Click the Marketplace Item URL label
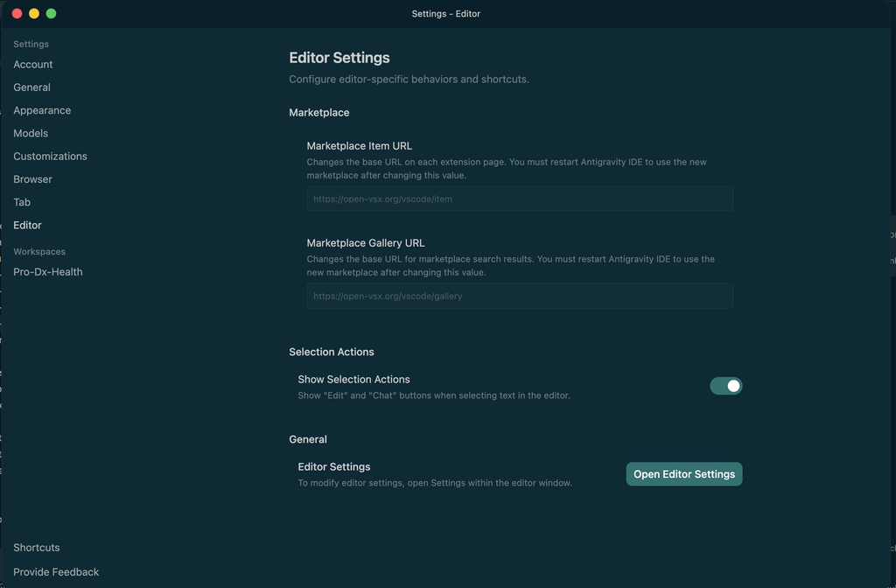This screenshot has width=896, height=588. tap(360, 146)
